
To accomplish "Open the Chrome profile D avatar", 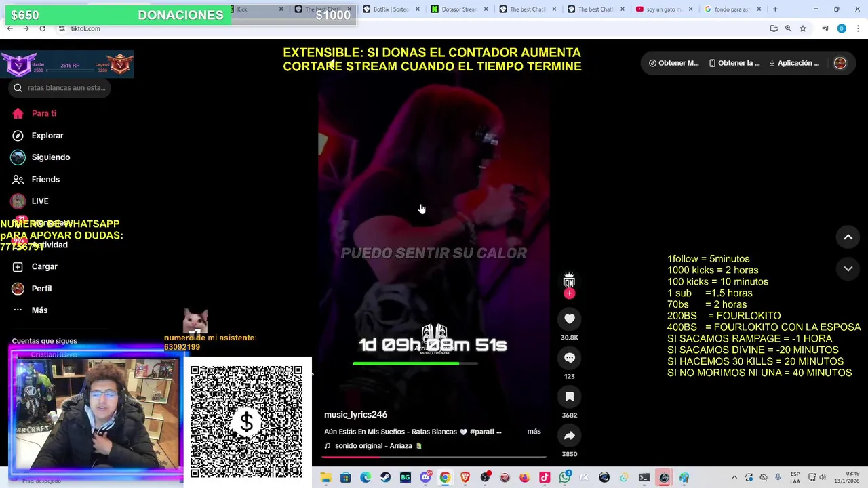I will [842, 28].
